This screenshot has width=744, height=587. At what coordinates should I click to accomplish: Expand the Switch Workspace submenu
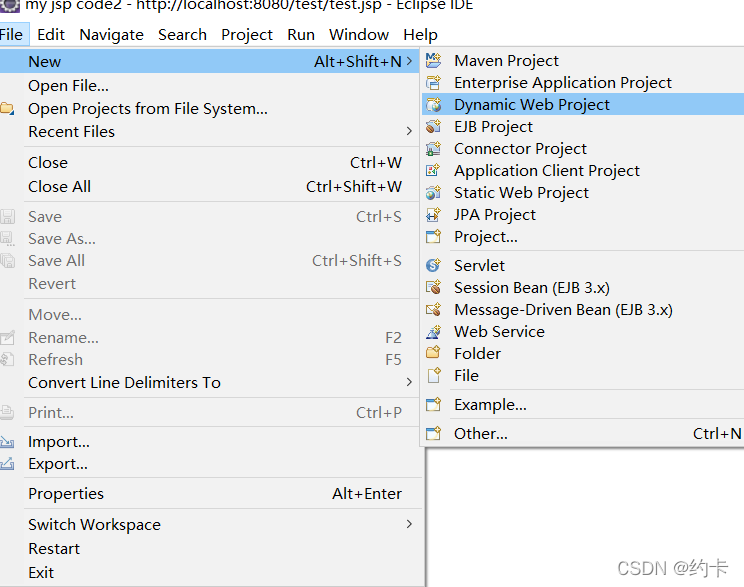[409, 524]
